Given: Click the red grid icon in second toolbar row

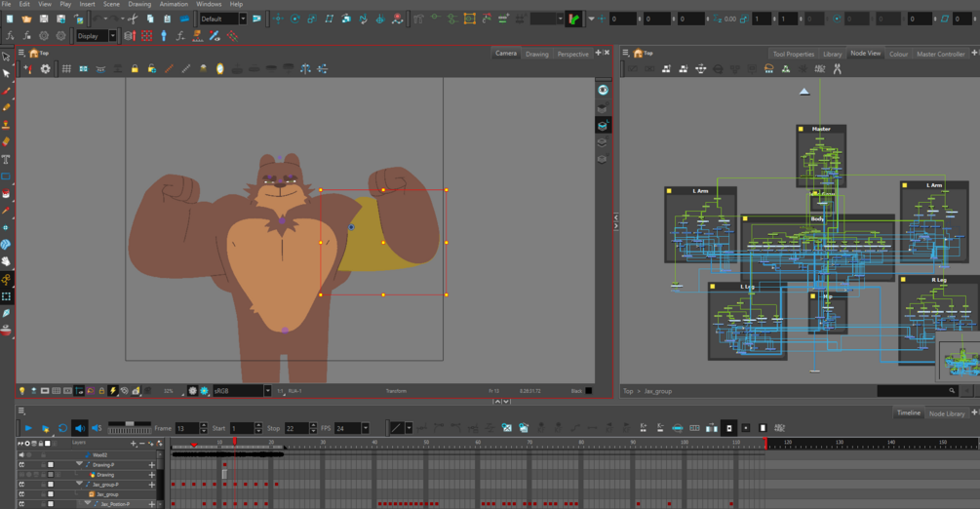Looking at the screenshot, I should (x=147, y=36).
